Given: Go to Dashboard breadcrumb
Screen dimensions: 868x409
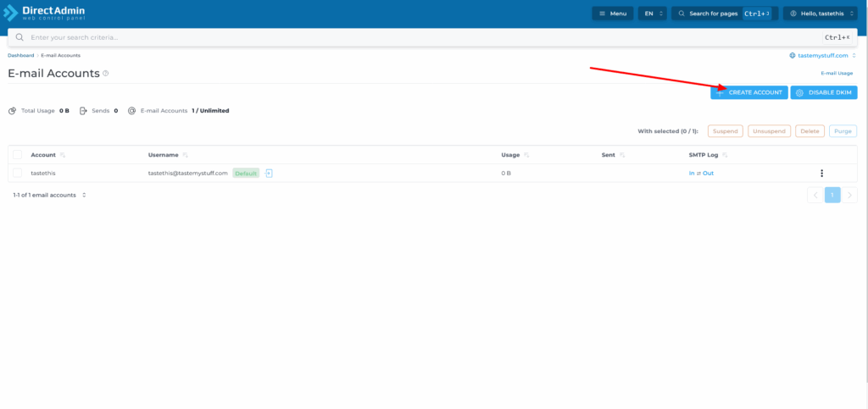Looking at the screenshot, I should [21, 55].
